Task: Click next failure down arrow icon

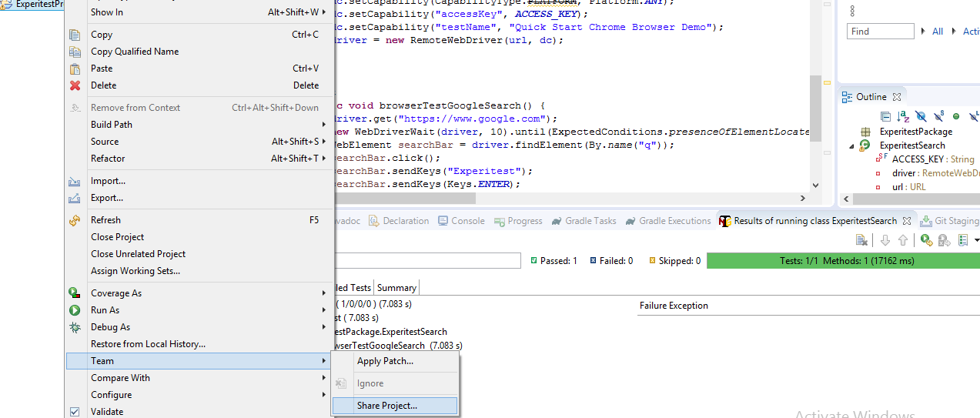Action: [885, 241]
